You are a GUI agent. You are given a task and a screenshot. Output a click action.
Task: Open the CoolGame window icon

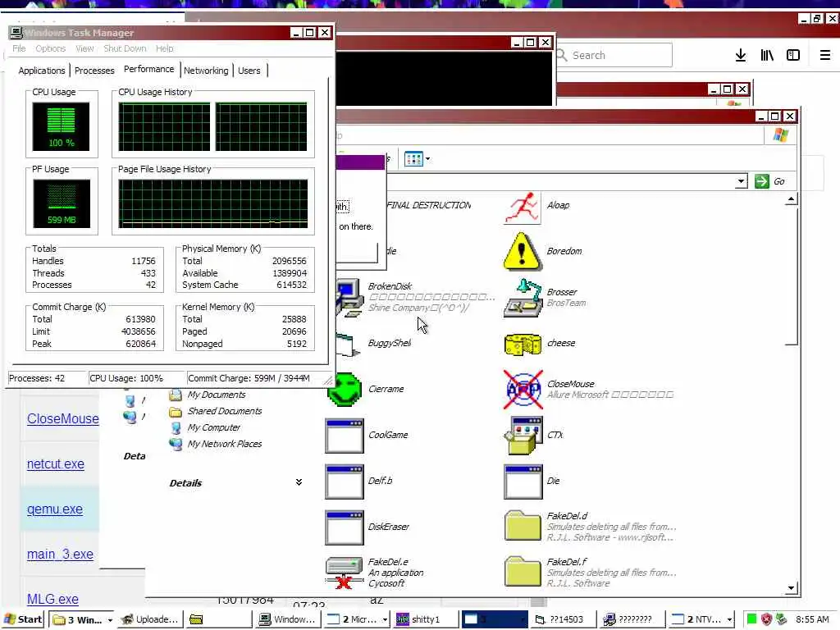(x=344, y=436)
